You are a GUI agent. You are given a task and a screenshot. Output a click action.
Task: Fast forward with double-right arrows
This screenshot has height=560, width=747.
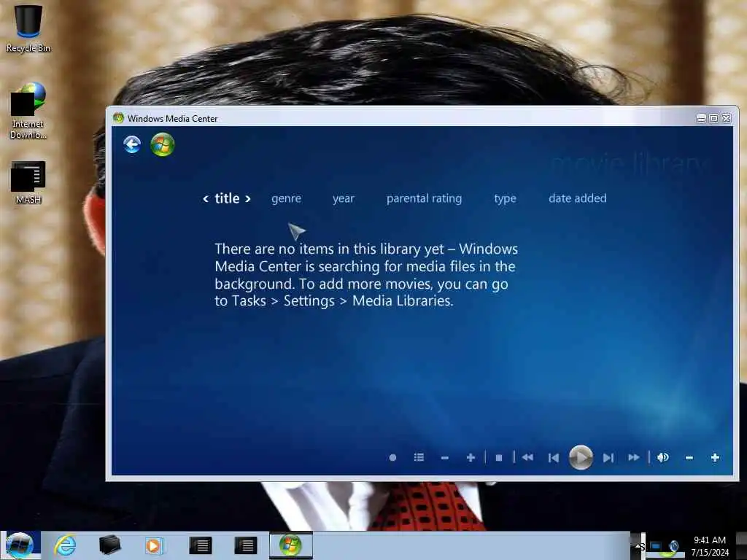click(634, 458)
